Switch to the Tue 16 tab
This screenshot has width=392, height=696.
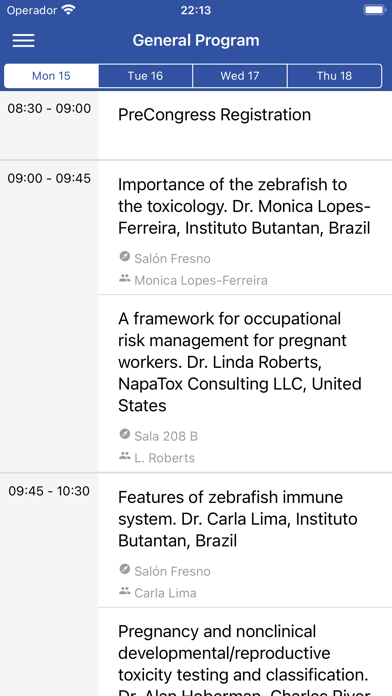145,76
